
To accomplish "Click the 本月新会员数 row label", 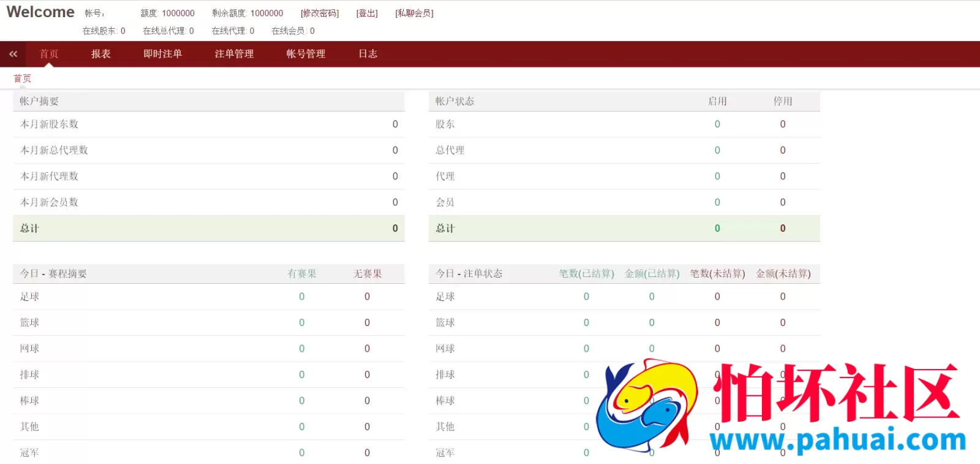I will coord(50,202).
